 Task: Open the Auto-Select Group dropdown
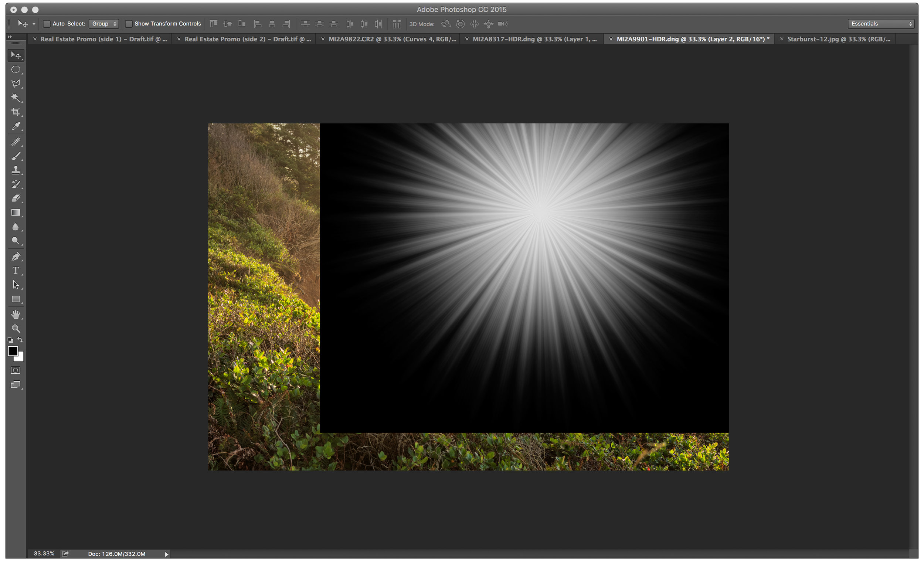104,24
